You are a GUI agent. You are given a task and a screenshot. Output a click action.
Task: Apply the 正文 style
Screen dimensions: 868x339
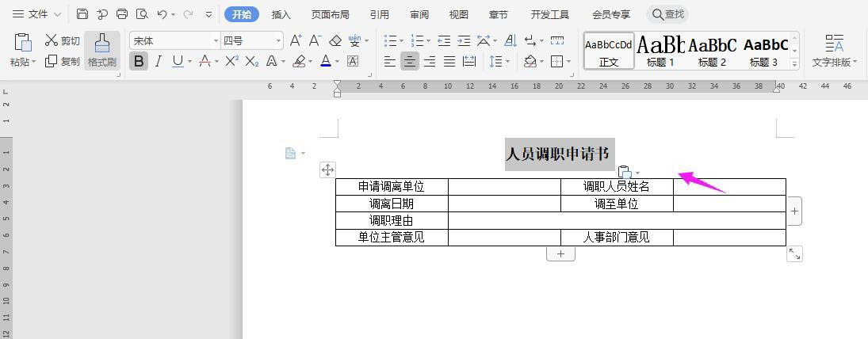609,51
